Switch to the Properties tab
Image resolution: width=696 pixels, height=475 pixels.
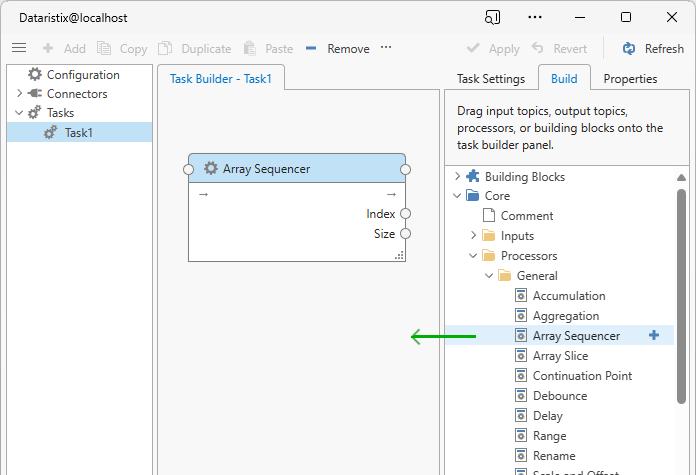[630, 78]
